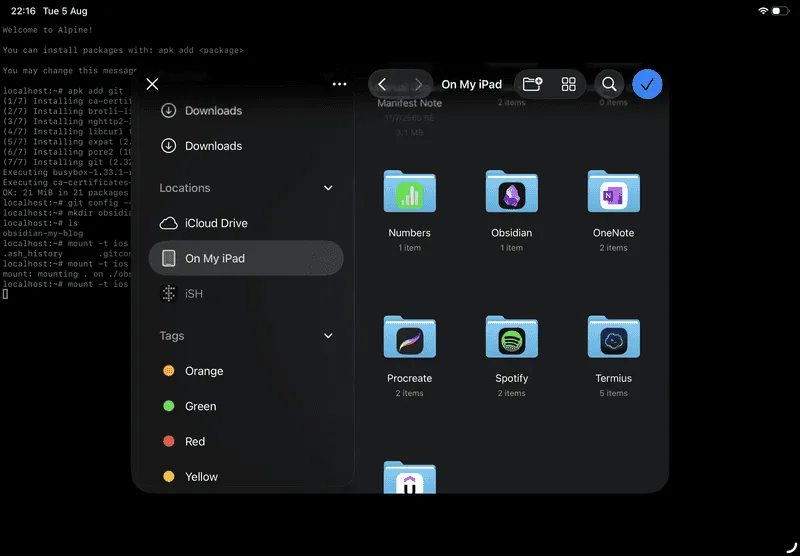Click the Numbers folder name label
Image resolution: width=800 pixels, height=556 pixels.
point(410,233)
